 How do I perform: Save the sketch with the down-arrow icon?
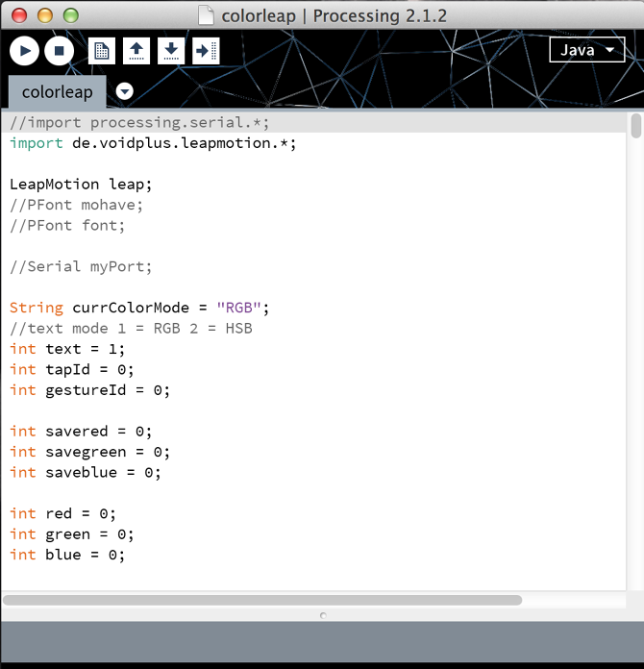point(171,51)
